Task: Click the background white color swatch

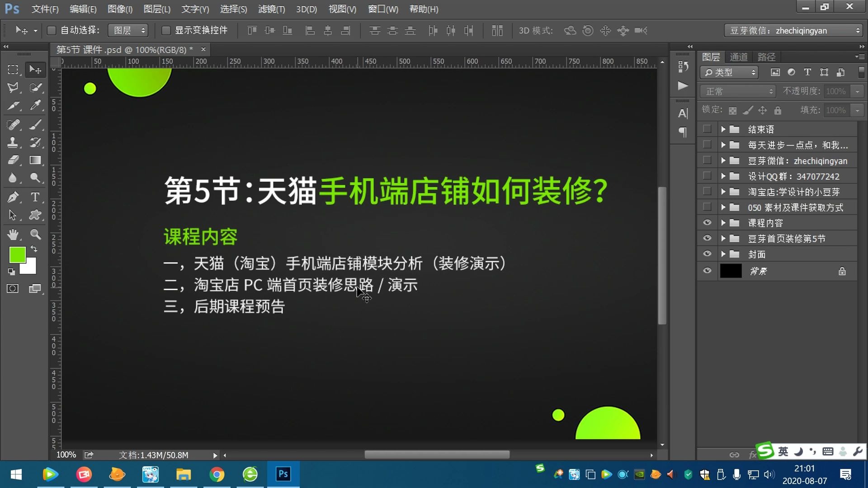Action: (30, 268)
